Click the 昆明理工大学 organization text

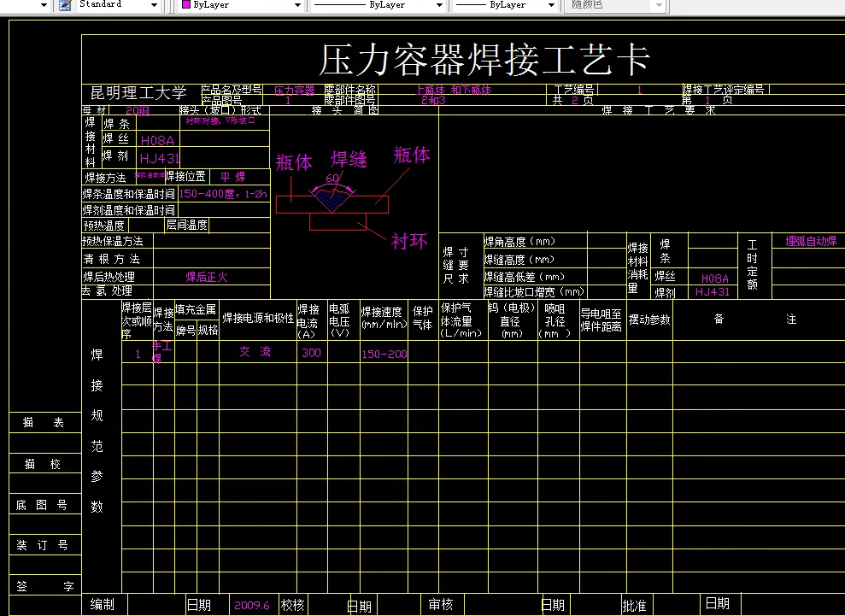138,92
